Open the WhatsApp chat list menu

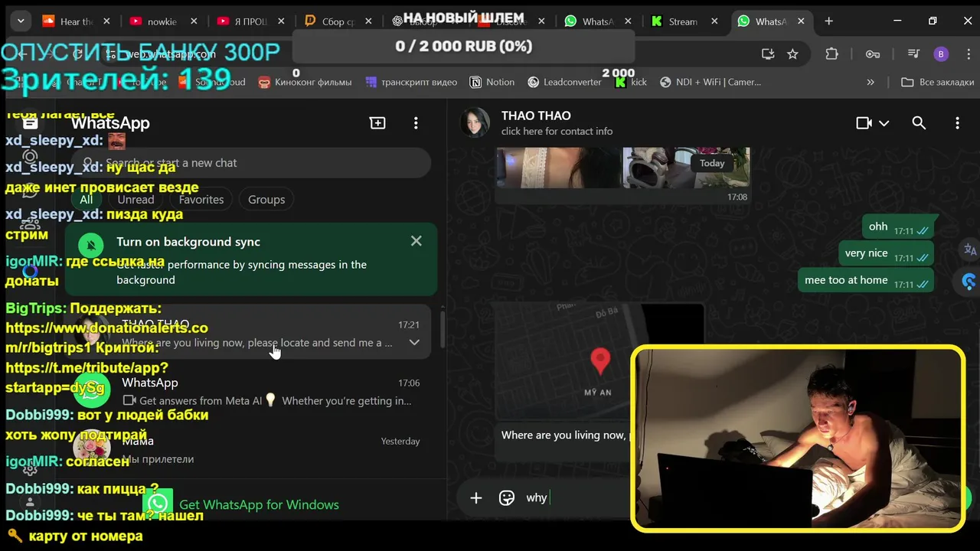pyautogui.click(x=416, y=122)
